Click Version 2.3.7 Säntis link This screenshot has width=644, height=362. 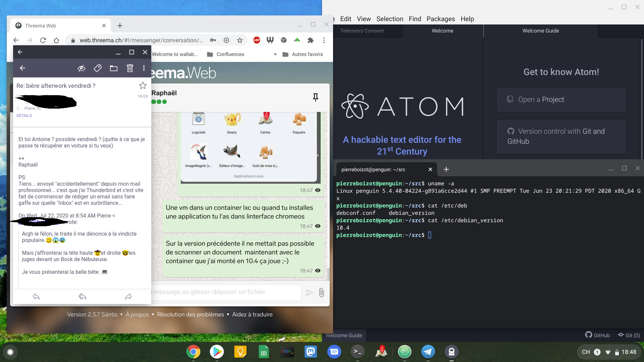coord(92,314)
